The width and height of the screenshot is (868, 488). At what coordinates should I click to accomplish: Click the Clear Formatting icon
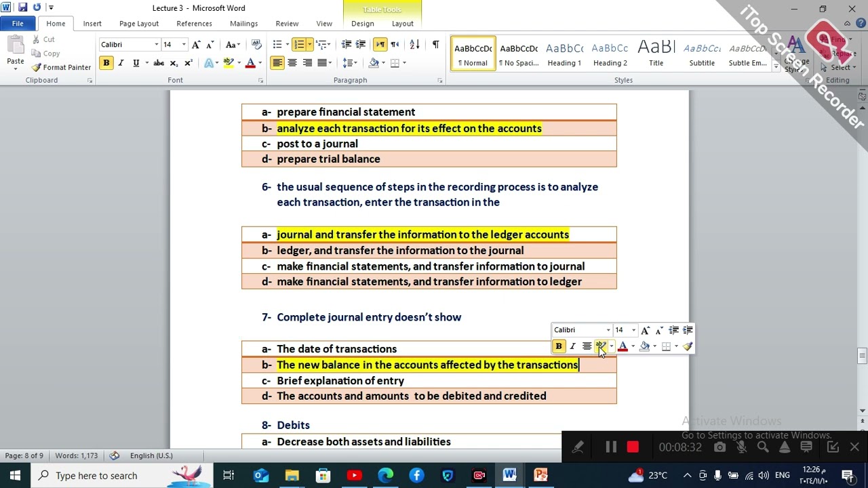coord(256,45)
